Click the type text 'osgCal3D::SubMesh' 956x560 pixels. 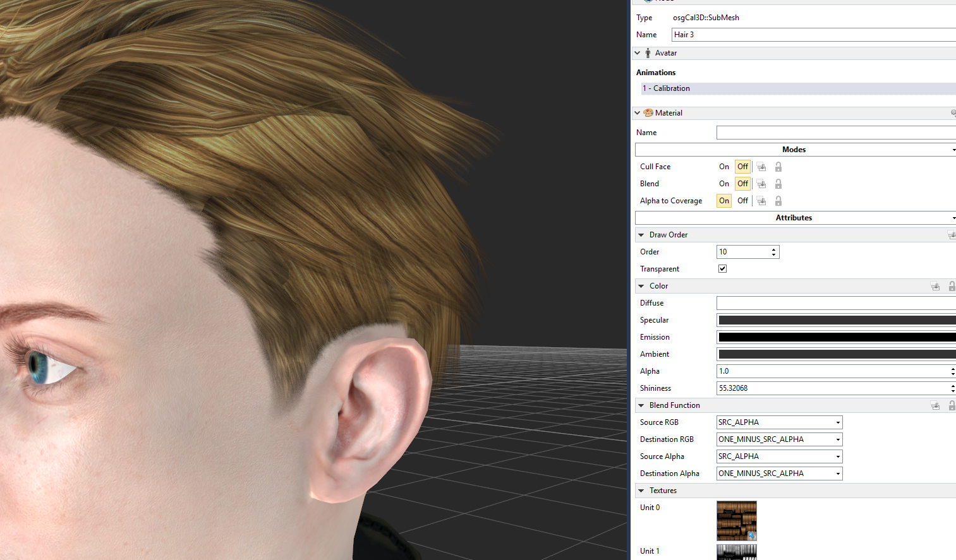706,18
